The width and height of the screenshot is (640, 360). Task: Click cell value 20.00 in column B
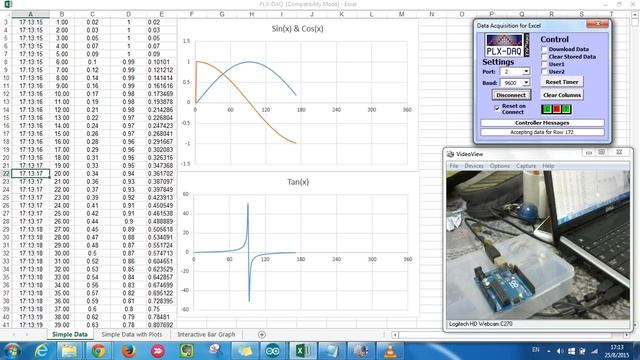62,173
